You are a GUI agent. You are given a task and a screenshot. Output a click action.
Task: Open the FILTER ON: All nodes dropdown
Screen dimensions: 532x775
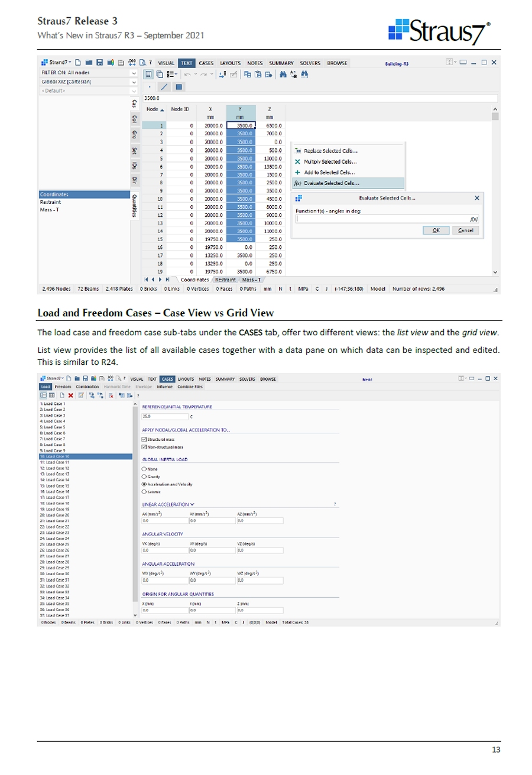click(132, 73)
